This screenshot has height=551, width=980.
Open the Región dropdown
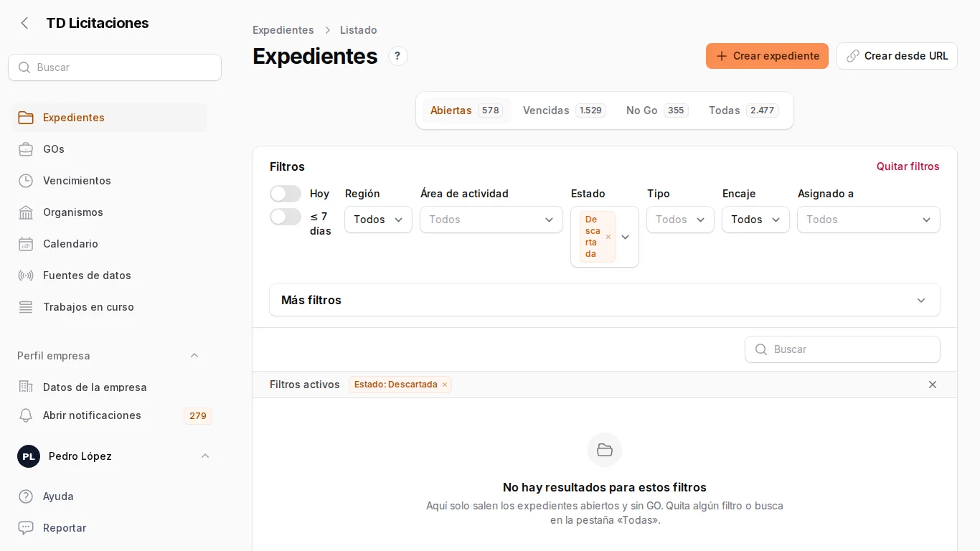tap(378, 220)
